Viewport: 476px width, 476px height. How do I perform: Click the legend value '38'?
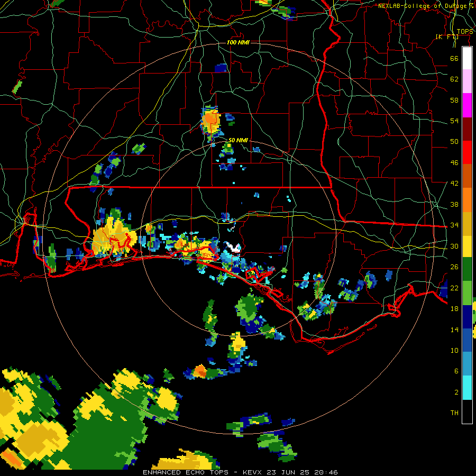454,204
